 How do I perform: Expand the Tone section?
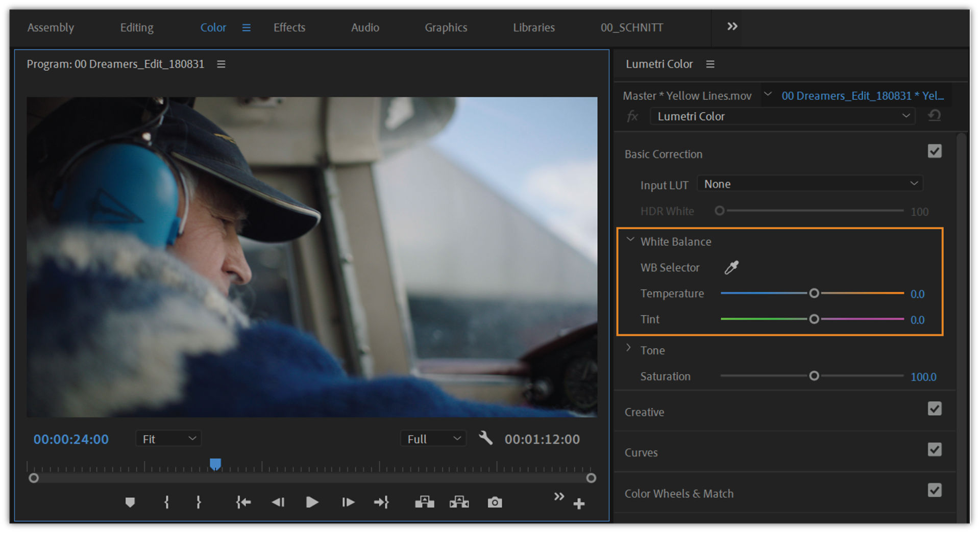(x=629, y=348)
